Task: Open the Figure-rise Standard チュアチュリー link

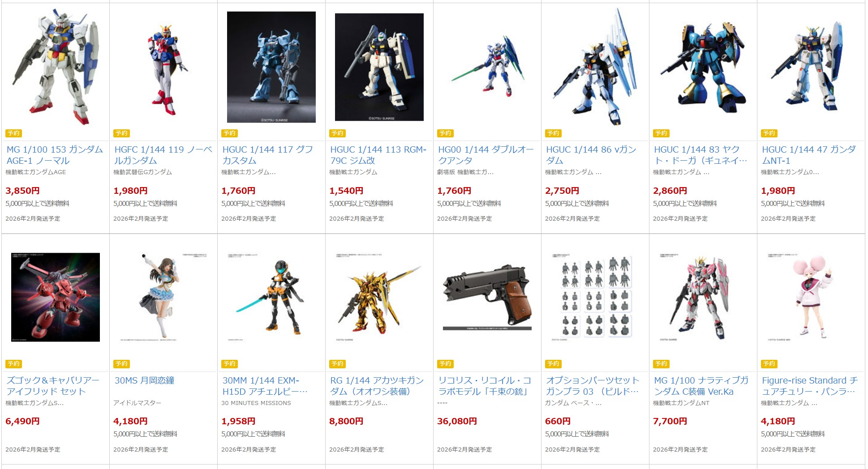Action: pos(810,386)
